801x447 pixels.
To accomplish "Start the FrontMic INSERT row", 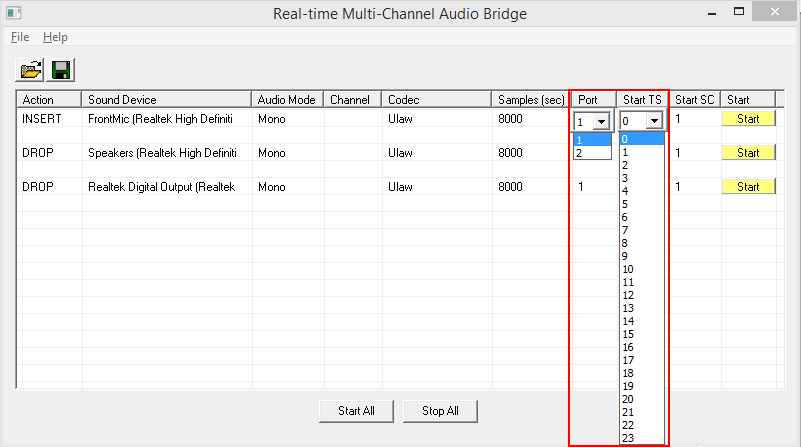I will pos(748,119).
